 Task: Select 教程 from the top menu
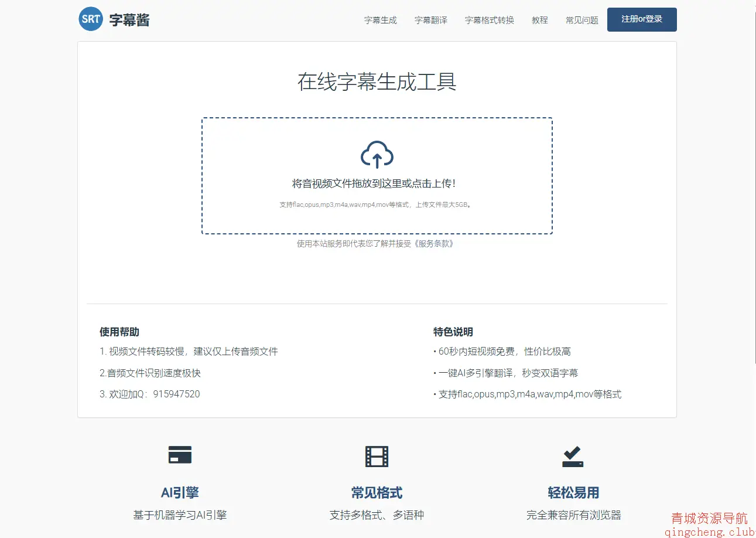pyautogui.click(x=539, y=20)
